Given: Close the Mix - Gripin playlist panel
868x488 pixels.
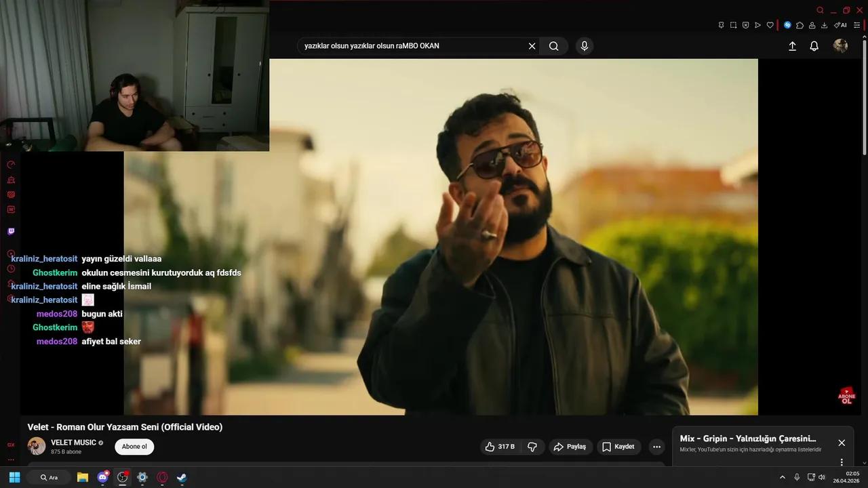Looking at the screenshot, I should coord(842,443).
